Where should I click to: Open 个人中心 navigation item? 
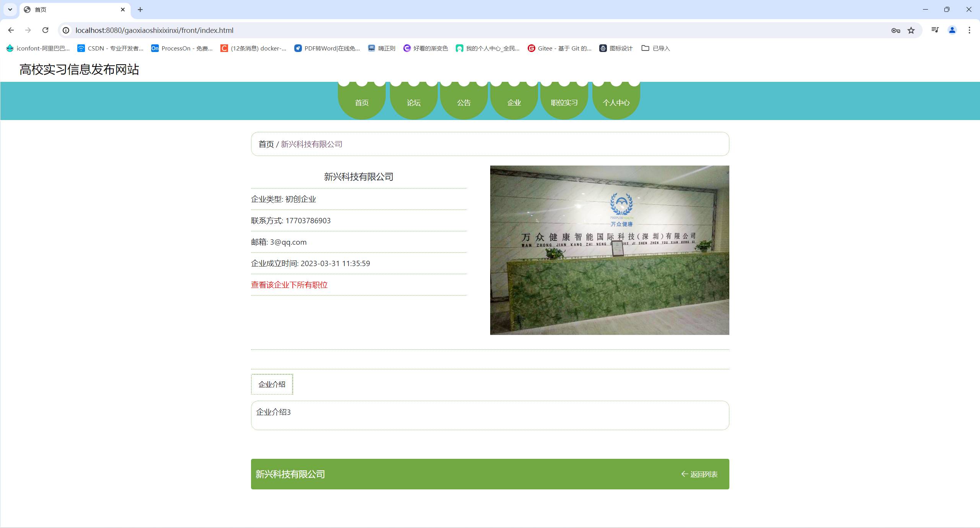click(x=616, y=102)
